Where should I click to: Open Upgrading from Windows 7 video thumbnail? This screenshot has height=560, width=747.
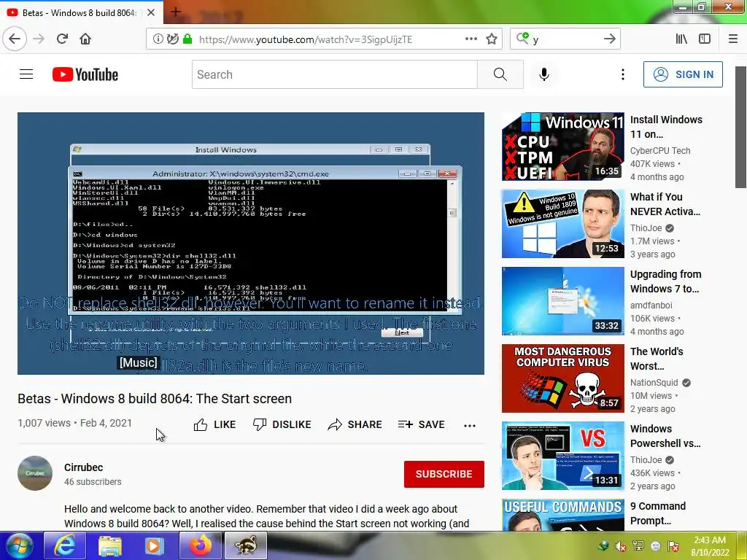coord(562,301)
